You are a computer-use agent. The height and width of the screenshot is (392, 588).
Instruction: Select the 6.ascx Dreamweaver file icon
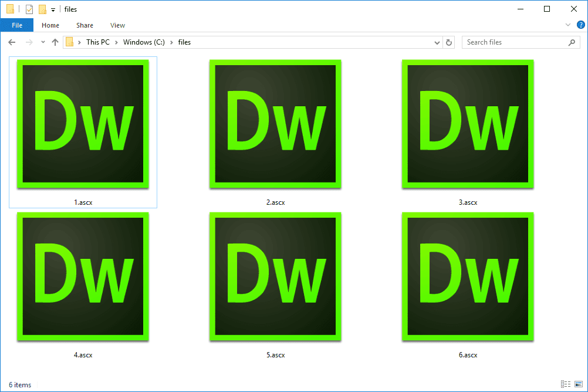tap(468, 276)
